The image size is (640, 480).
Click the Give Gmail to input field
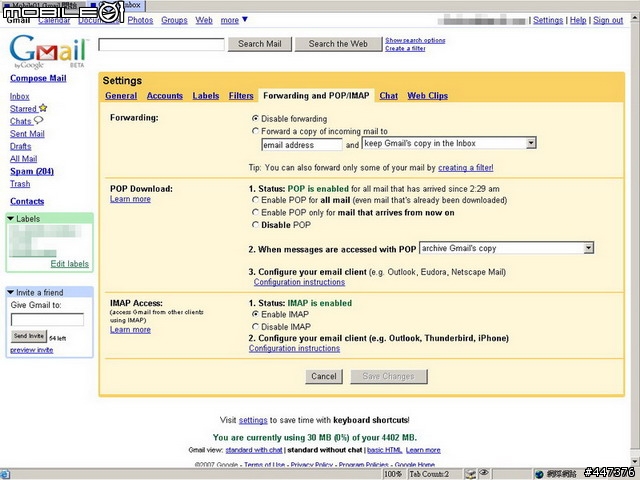tap(47, 319)
